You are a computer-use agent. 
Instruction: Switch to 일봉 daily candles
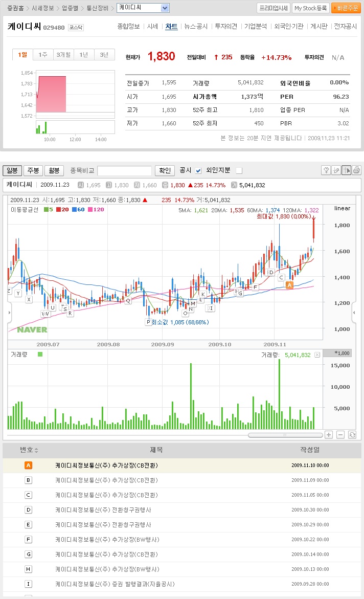12,170
